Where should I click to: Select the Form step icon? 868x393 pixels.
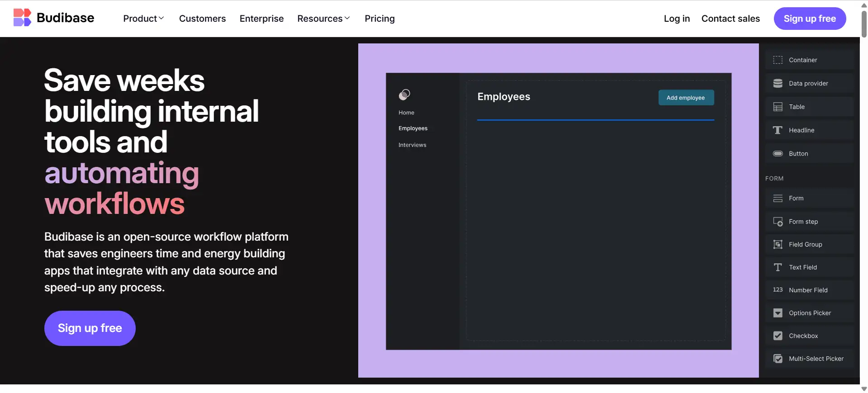[x=778, y=222]
